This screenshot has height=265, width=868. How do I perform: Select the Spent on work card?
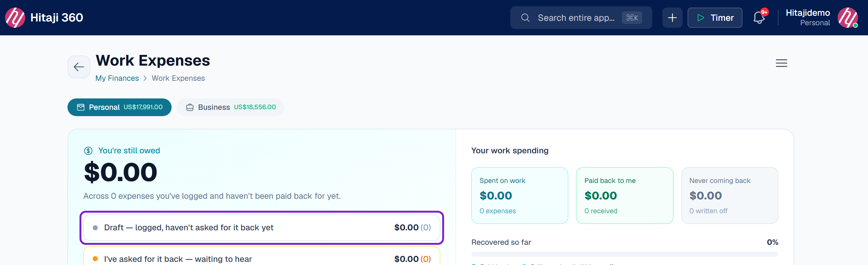coord(519,196)
